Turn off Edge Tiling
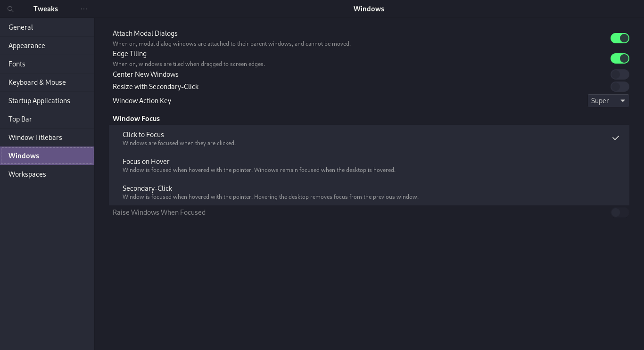 tap(619, 58)
